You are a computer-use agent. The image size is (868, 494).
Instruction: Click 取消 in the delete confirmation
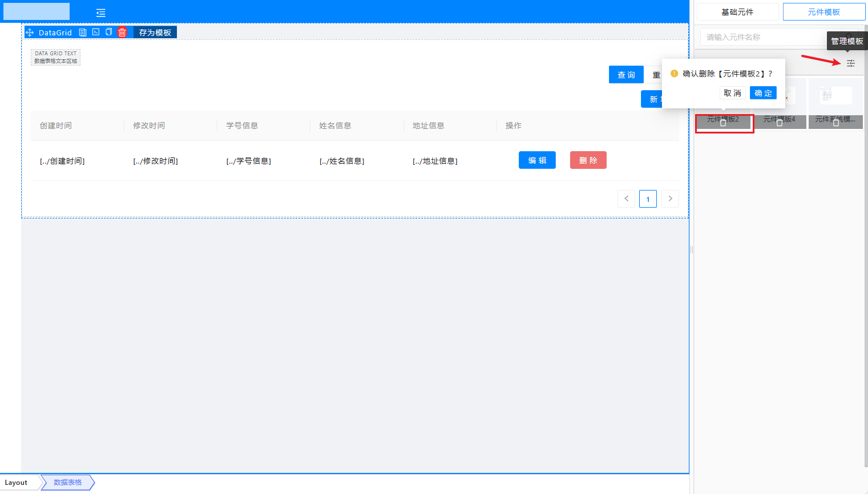[x=732, y=93]
